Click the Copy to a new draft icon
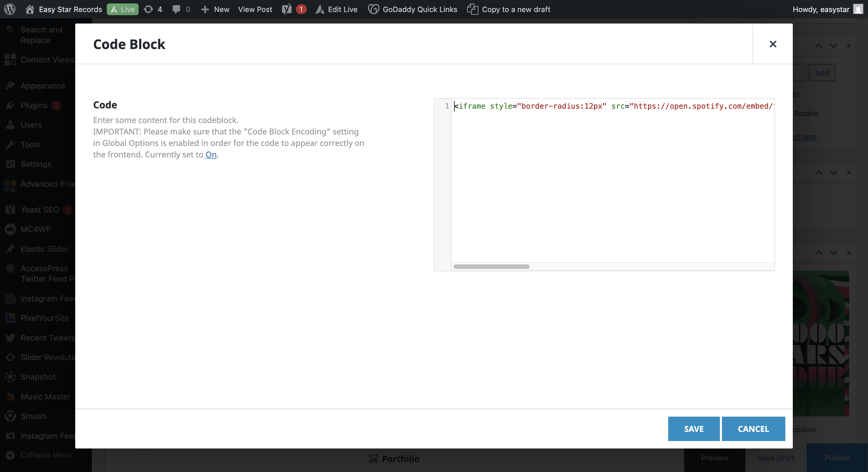This screenshot has height=472, width=868. (x=472, y=9)
